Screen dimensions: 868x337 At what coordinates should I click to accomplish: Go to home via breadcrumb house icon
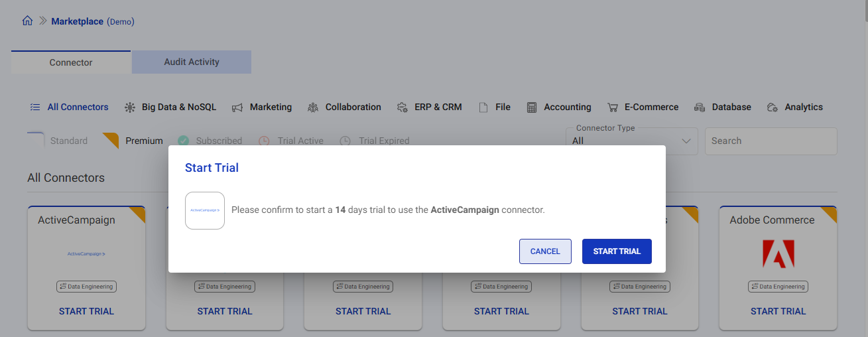[x=27, y=21]
